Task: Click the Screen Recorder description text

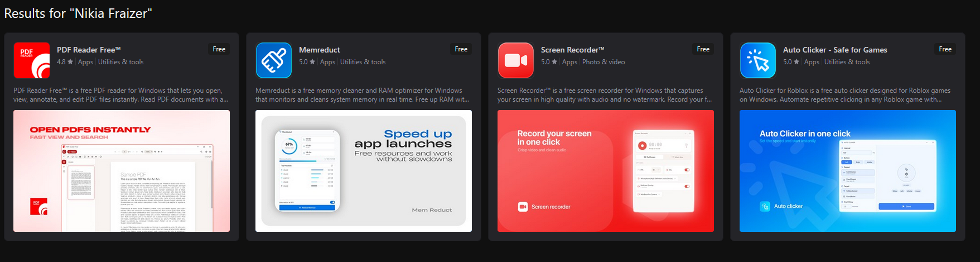Action: (605, 95)
